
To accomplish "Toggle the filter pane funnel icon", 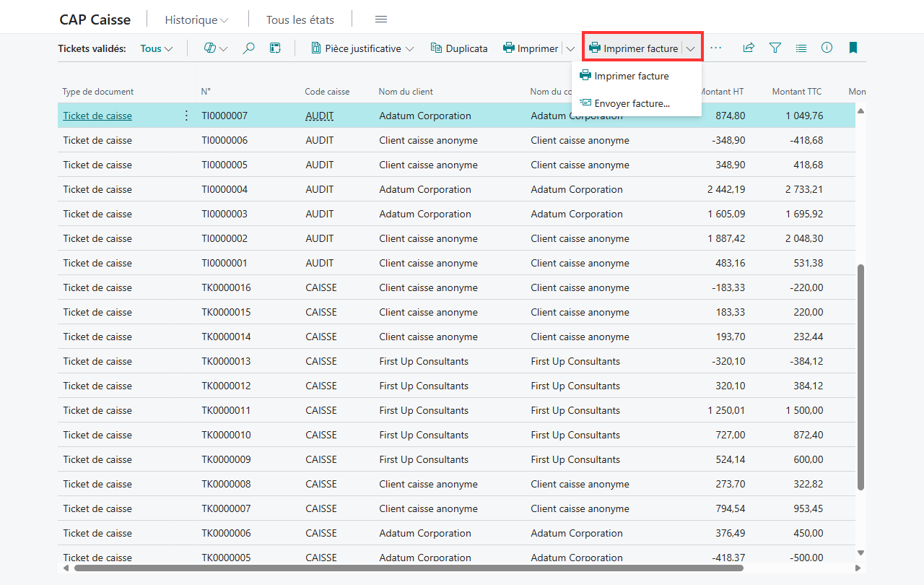I will [x=775, y=48].
